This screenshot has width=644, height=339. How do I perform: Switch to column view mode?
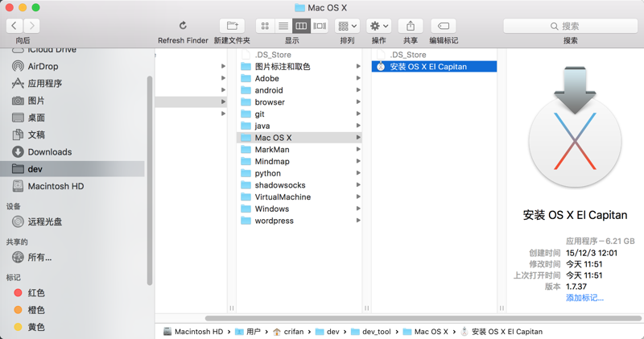pyautogui.click(x=301, y=26)
